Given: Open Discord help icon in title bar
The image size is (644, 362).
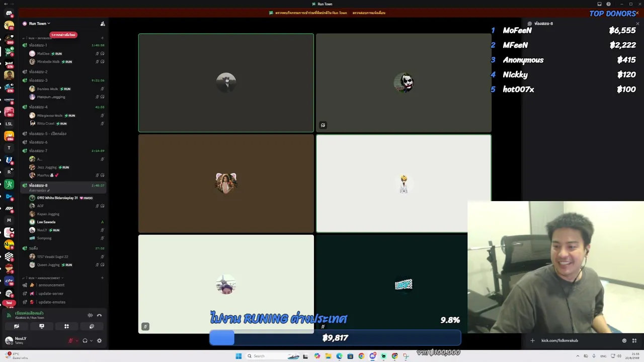Looking at the screenshot, I should [608, 4].
